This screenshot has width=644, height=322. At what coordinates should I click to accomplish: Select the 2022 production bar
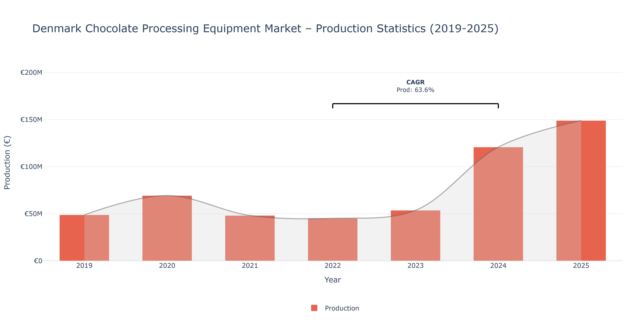pyautogui.click(x=332, y=239)
